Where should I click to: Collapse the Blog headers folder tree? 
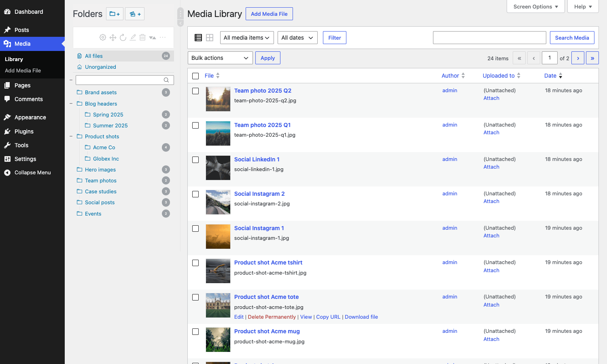[x=71, y=104]
